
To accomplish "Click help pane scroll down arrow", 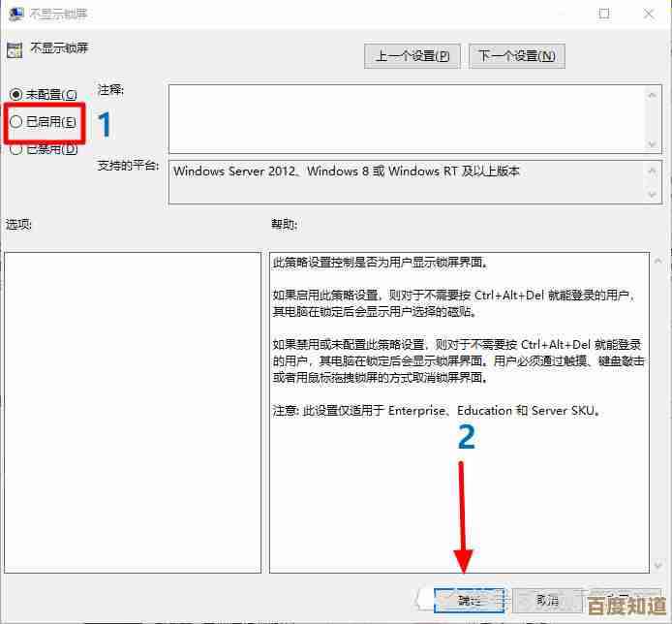I will tap(658, 566).
